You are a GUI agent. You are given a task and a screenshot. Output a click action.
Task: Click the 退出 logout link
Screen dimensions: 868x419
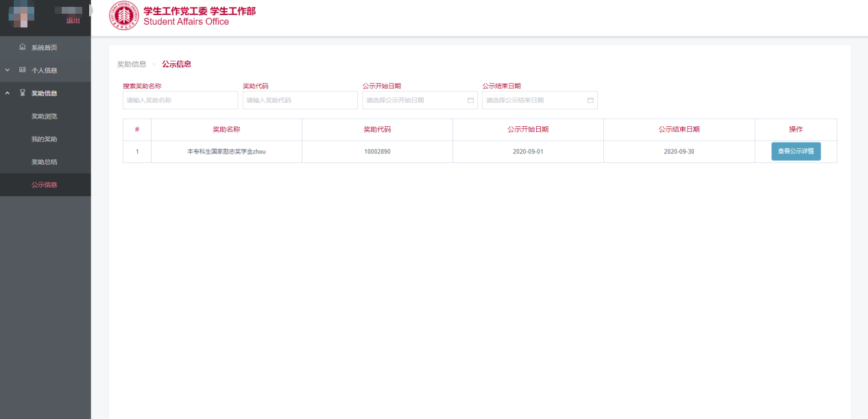(73, 21)
